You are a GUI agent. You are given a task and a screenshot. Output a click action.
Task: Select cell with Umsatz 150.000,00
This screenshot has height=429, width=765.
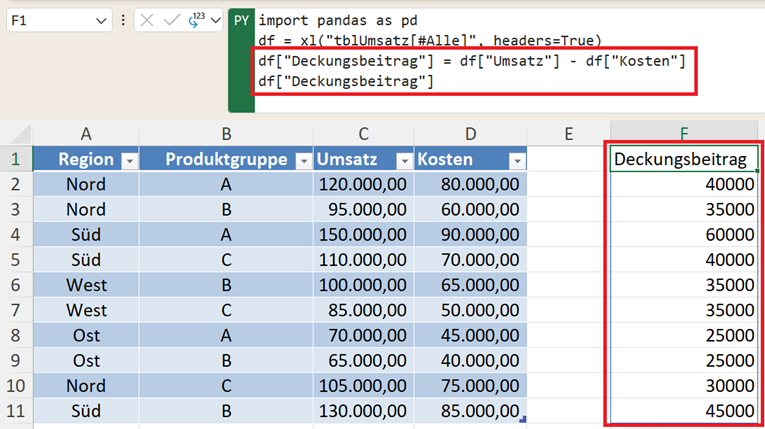pos(362,234)
